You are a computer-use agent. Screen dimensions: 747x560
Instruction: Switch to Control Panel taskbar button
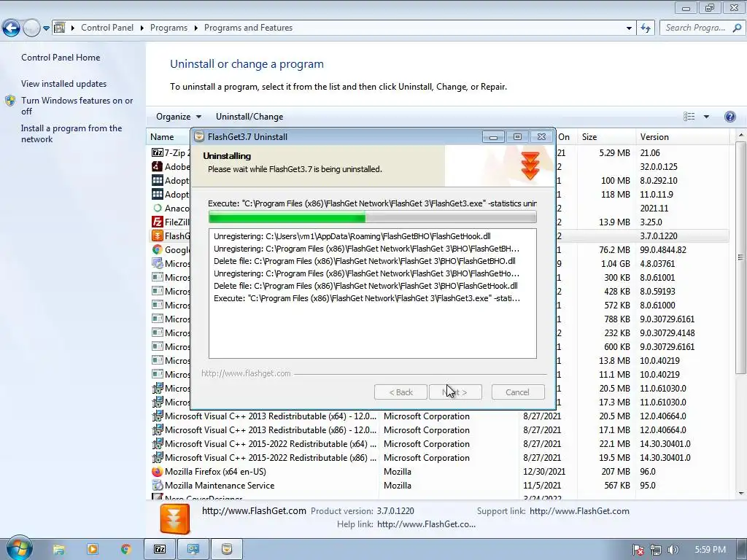tap(193, 550)
